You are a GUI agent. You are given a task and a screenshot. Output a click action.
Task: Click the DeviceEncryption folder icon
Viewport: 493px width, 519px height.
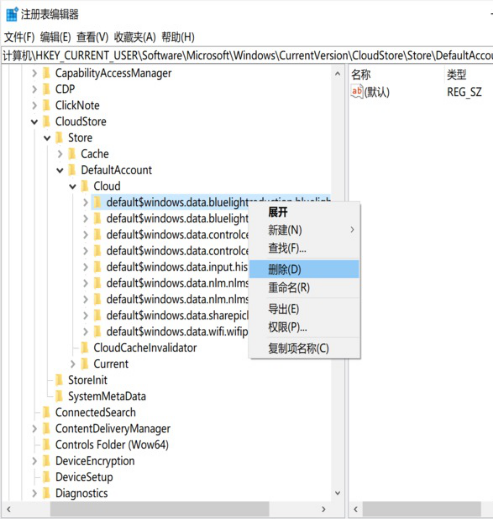[47, 461]
